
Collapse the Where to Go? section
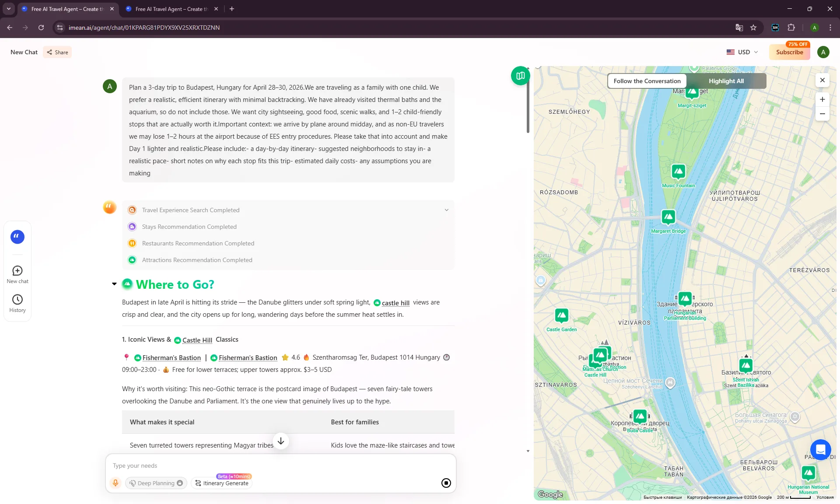[x=114, y=284]
